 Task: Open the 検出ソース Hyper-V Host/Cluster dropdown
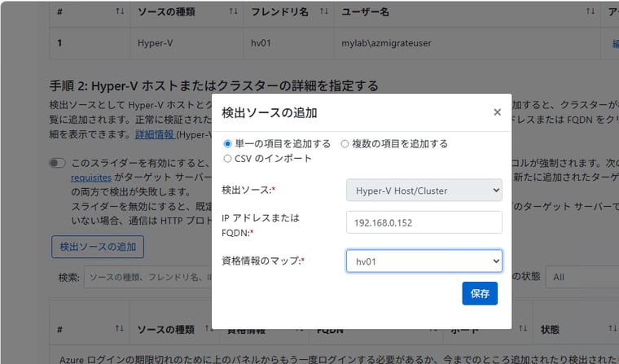pyautogui.click(x=424, y=191)
